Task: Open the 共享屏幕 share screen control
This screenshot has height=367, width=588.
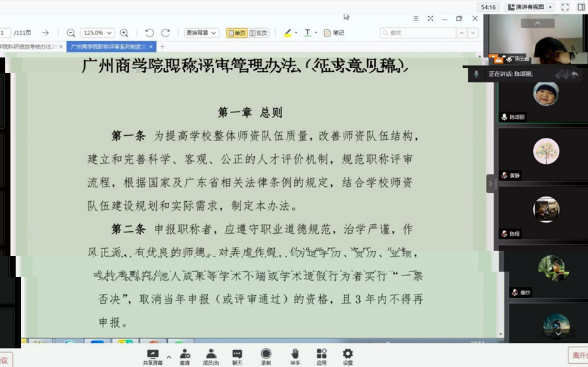Action: coord(153,357)
